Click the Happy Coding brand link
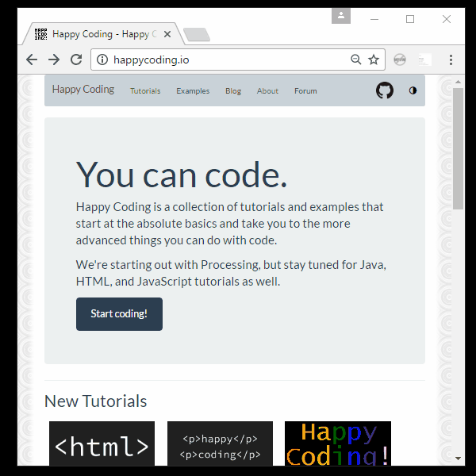 click(x=83, y=90)
